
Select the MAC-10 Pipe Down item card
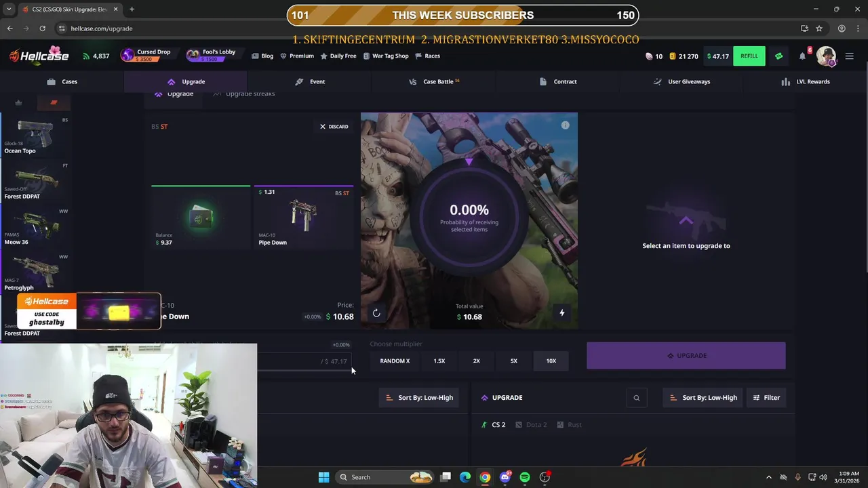pos(304,217)
